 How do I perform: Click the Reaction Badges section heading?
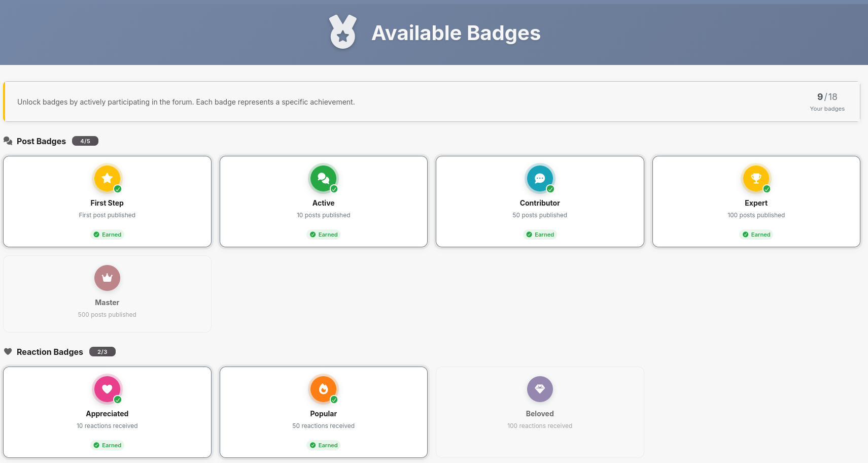pos(50,352)
